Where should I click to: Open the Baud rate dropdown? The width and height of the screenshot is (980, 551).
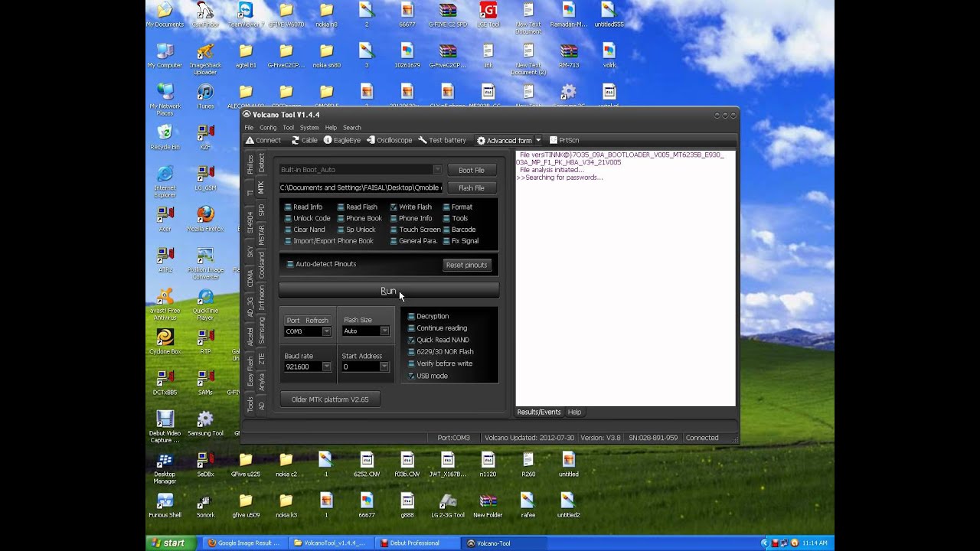(326, 367)
